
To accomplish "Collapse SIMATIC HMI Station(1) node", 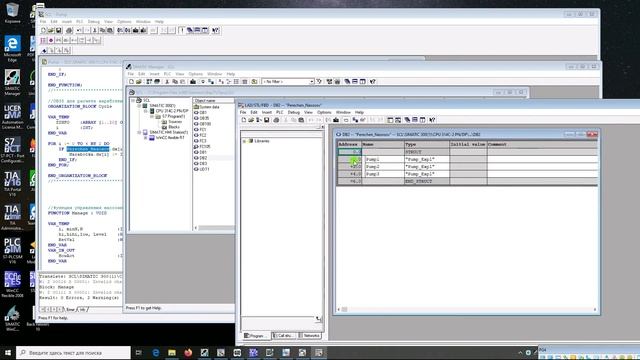I will tap(139, 133).
